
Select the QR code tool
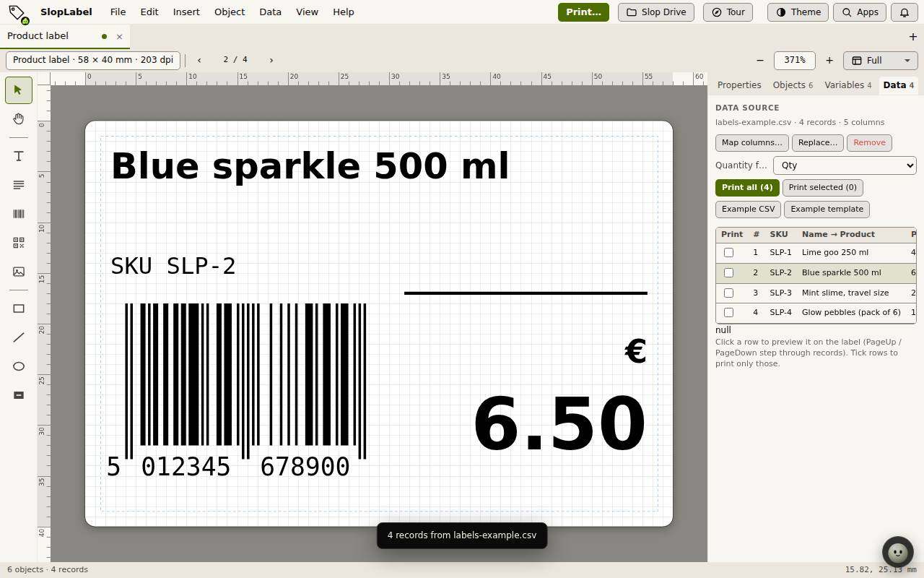coord(19,243)
